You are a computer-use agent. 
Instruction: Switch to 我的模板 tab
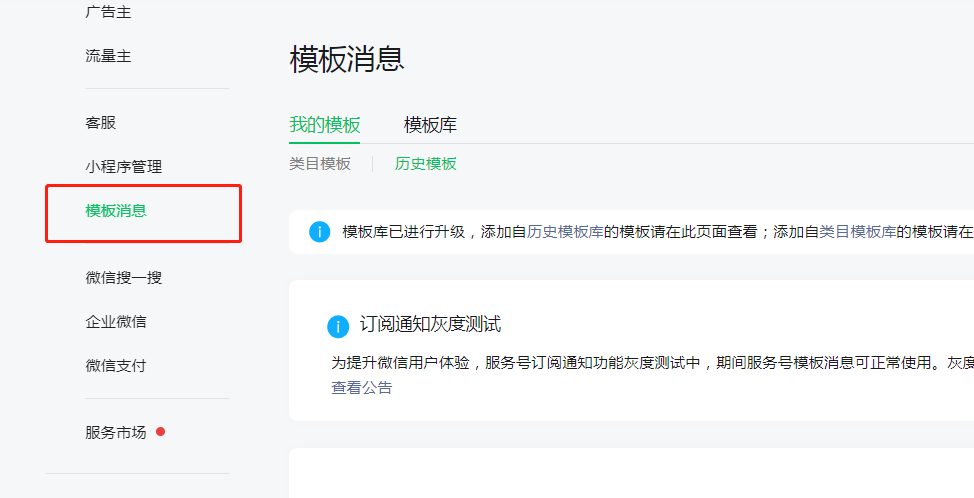[x=325, y=125]
